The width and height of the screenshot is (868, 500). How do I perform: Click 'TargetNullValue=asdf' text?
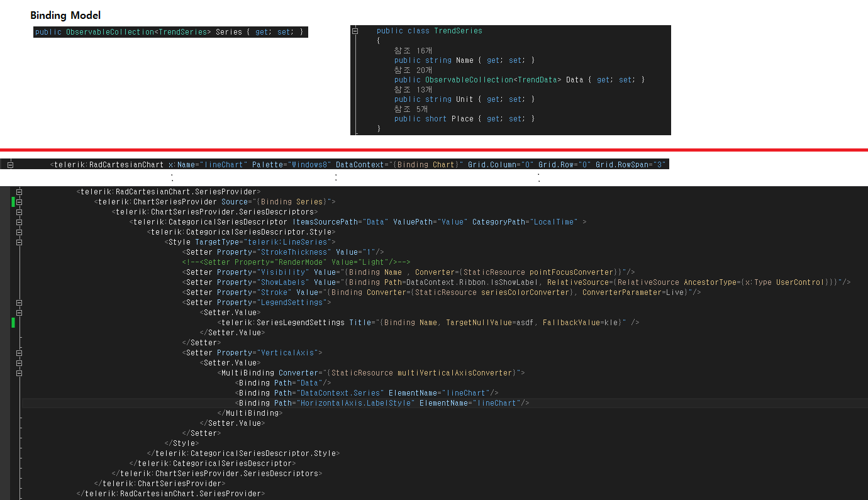[490, 323]
